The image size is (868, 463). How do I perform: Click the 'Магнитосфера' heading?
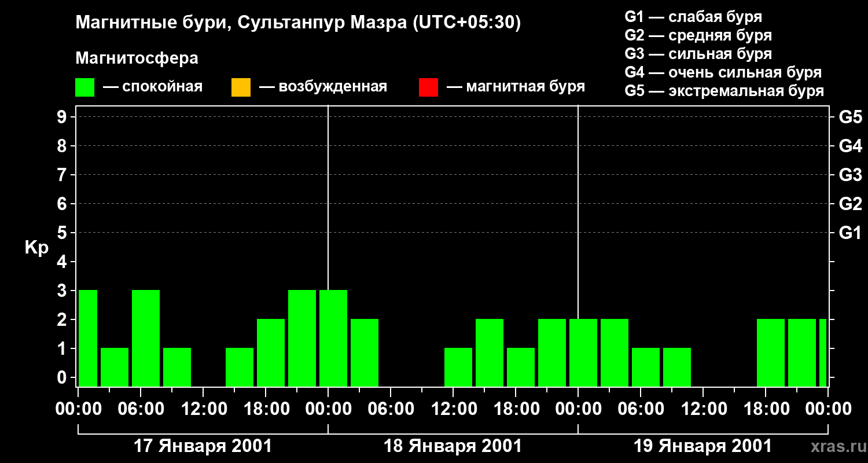(137, 58)
